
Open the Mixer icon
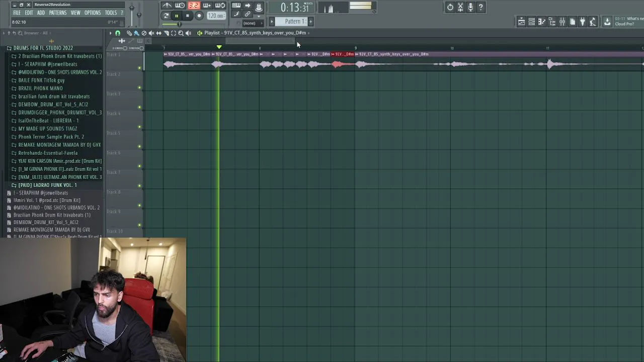pos(562,22)
